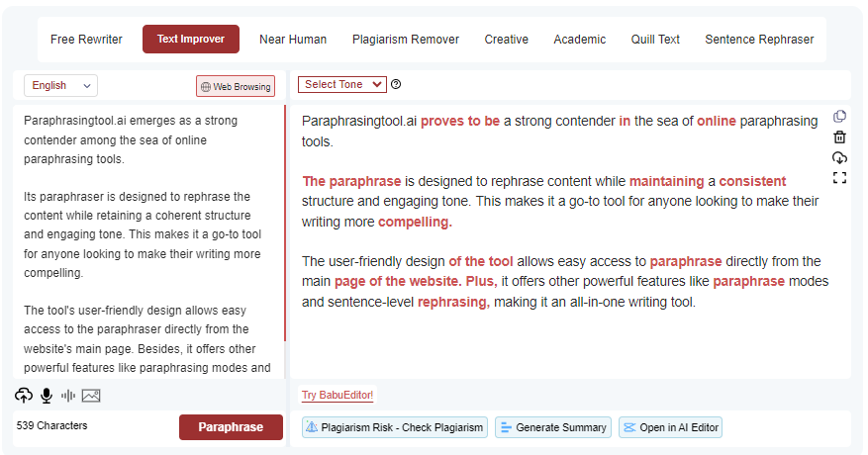Click the highlighted phrase "The paraphrase"
The width and height of the screenshot is (868, 455).
click(x=351, y=182)
